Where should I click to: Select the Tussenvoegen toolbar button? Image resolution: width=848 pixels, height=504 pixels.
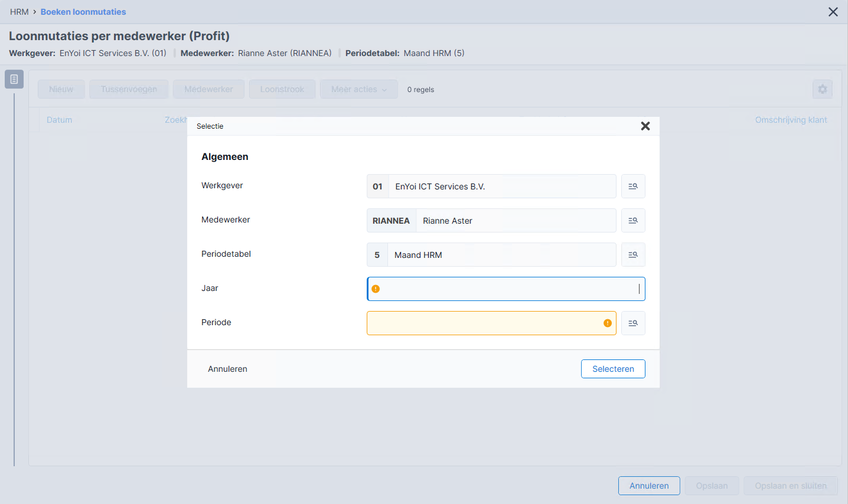coord(129,90)
